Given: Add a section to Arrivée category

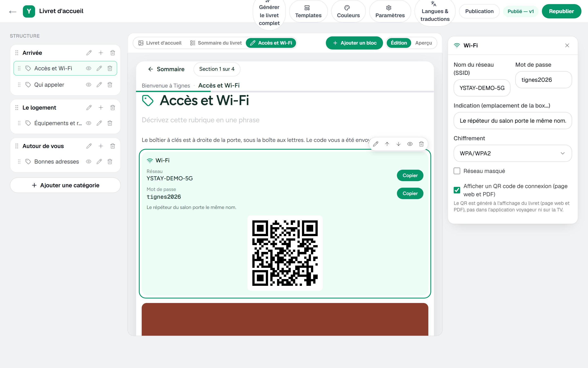Looking at the screenshot, I should coord(101,53).
